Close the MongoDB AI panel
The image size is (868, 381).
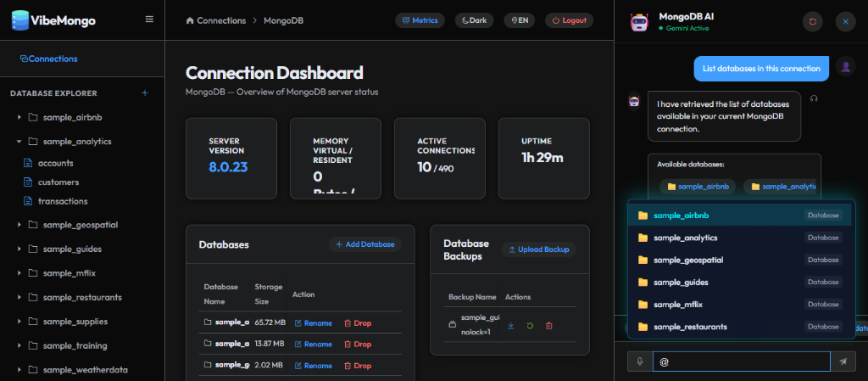(845, 21)
